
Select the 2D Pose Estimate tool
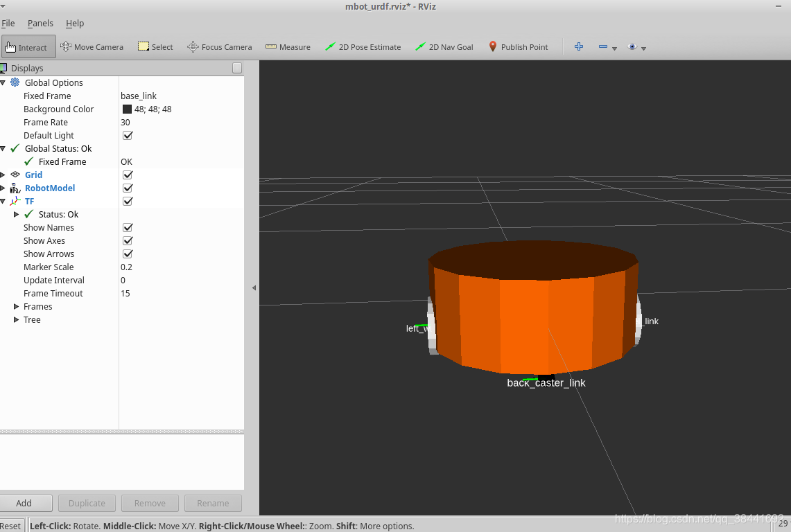(x=363, y=47)
